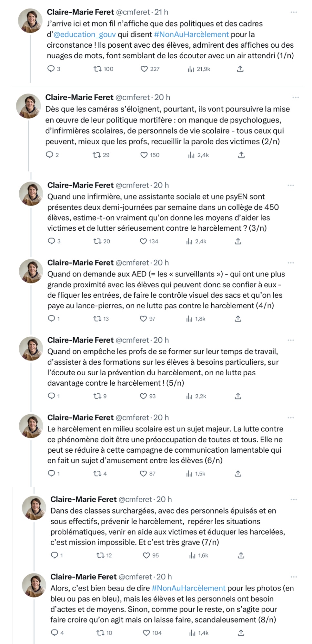The width and height of the screenshot is (312, 644).
Task: Reply to the tweet numbered 1/n
Action: tap(51, 69)
